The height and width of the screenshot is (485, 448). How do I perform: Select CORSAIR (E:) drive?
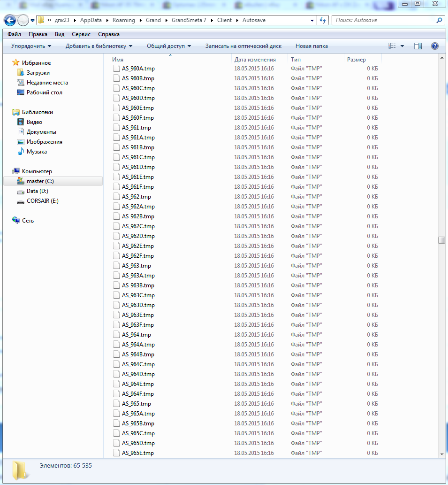(42, 201)
